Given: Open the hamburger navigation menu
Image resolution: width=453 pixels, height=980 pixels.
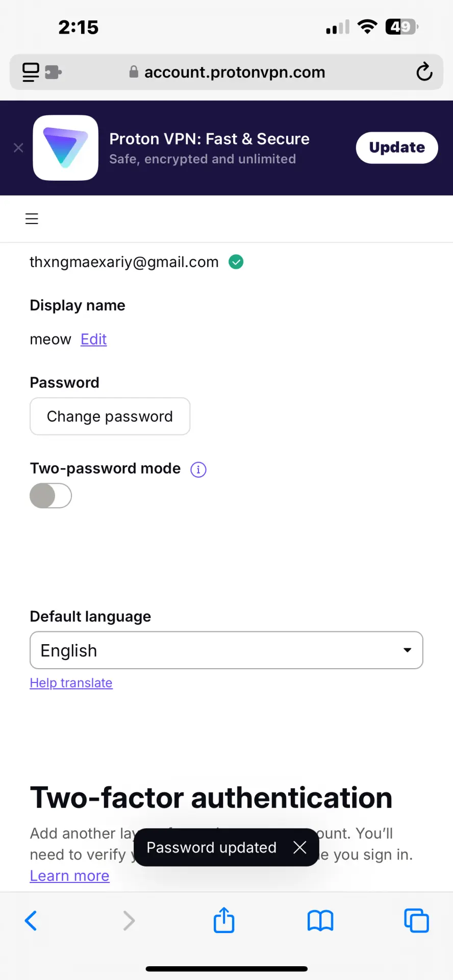Looking at the screenshot, I should point(32,219).
